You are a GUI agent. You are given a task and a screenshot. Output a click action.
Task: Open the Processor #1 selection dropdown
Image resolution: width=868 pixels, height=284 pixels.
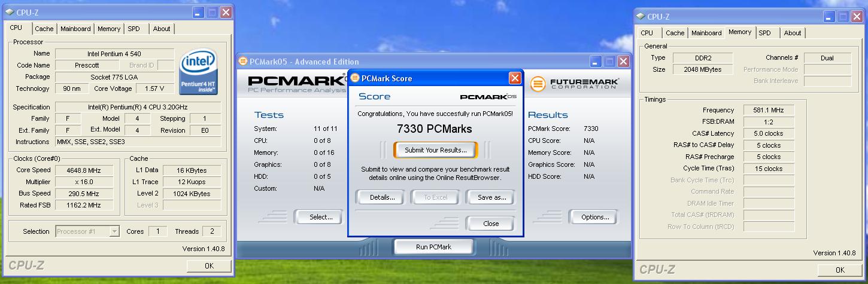click(114, 231)
